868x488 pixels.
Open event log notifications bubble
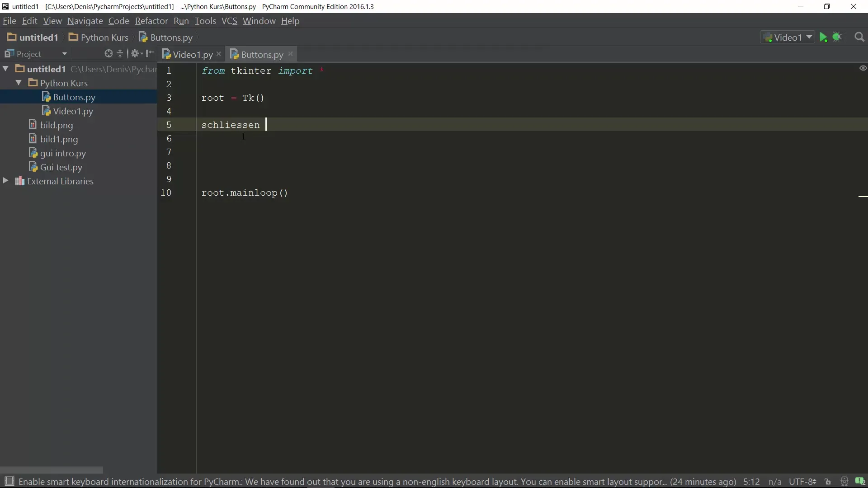click(x=860, y=482)
